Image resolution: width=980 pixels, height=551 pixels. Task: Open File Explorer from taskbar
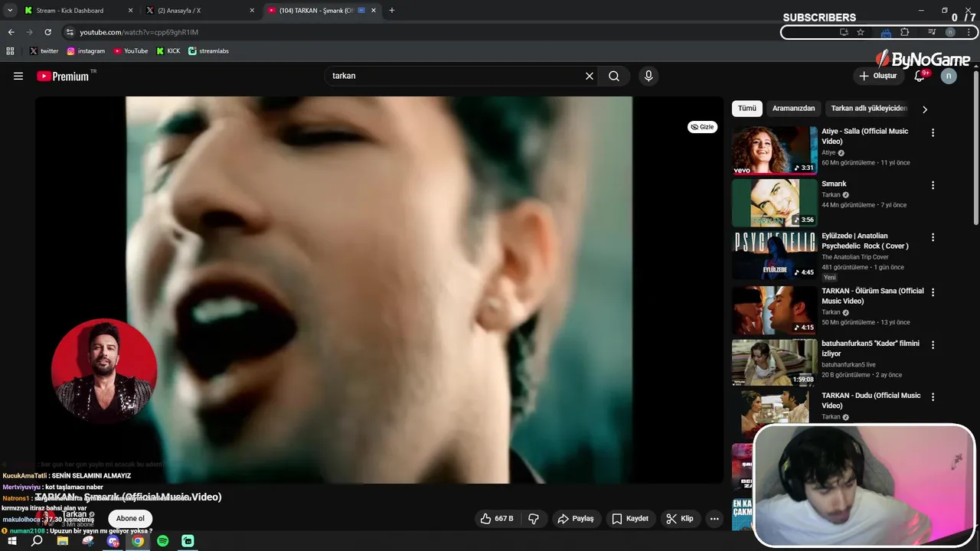(63, 541)
